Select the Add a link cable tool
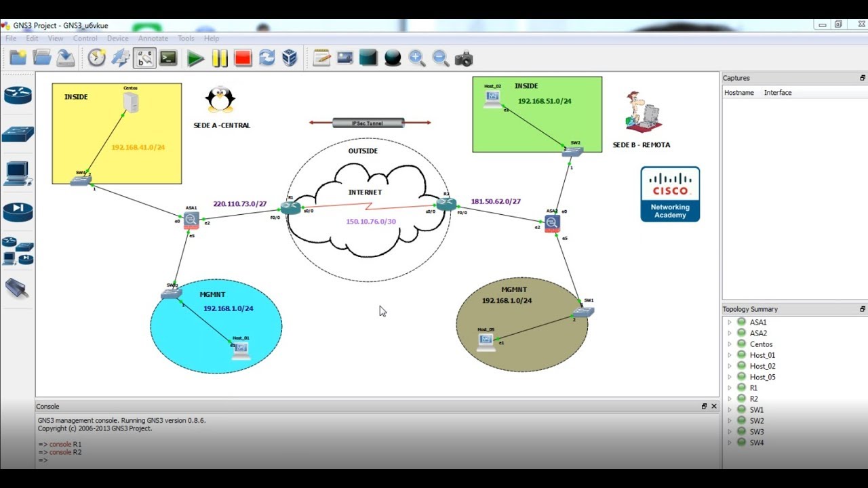The width and height of the screenshot is (868, 488). [x=18, y=289]
